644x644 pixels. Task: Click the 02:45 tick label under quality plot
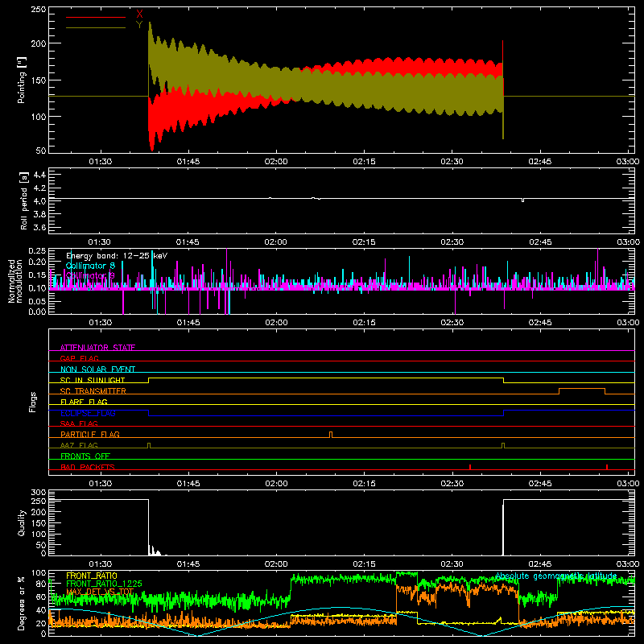point(540,564)
